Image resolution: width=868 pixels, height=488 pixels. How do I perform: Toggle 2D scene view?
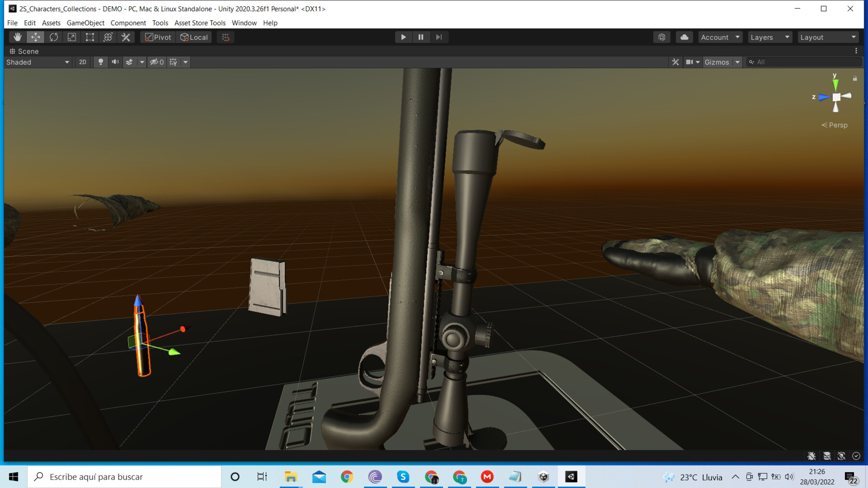tap(82, 62)
